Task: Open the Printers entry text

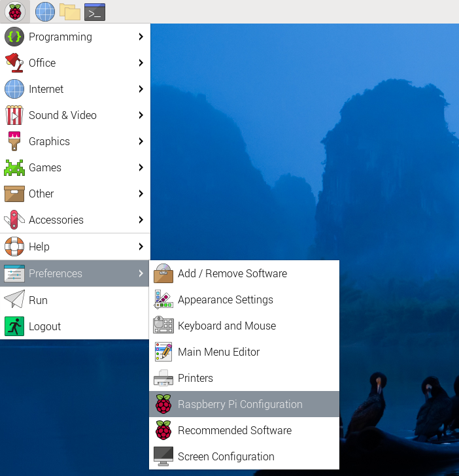Action: (195, 378)
